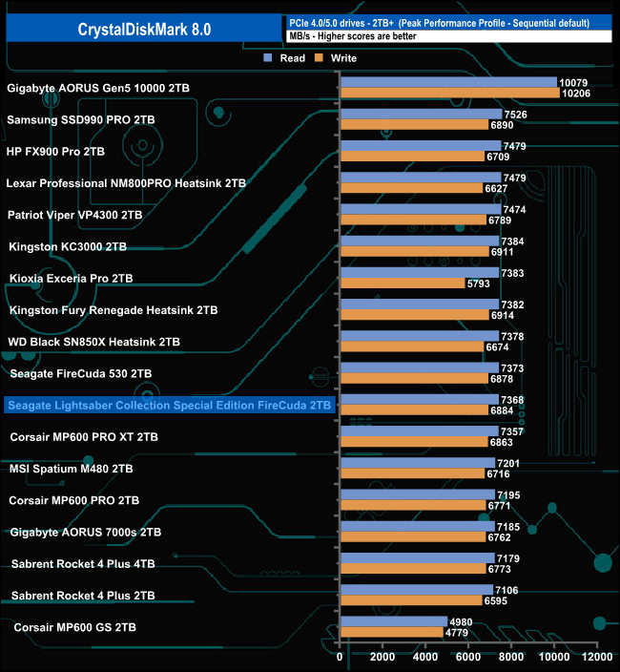
Task: Click the highlighted Seagate Lightsaber Collection FireCuda label
Action: click(170, 406)
